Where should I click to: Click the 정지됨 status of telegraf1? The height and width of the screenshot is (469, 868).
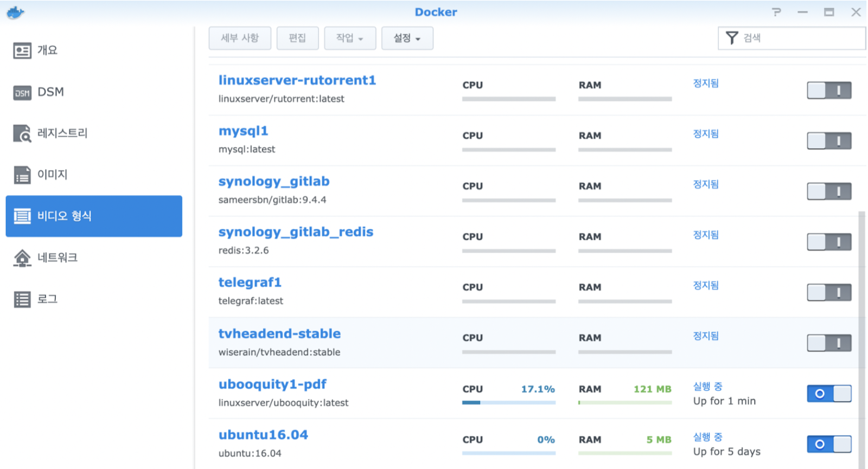tap(706, 285)
